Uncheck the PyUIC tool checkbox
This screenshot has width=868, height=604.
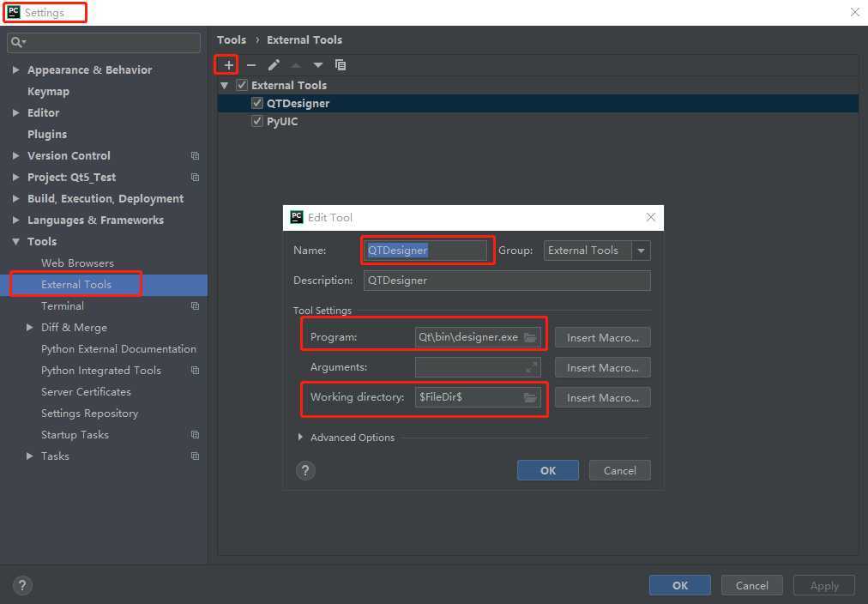point(256,121)
